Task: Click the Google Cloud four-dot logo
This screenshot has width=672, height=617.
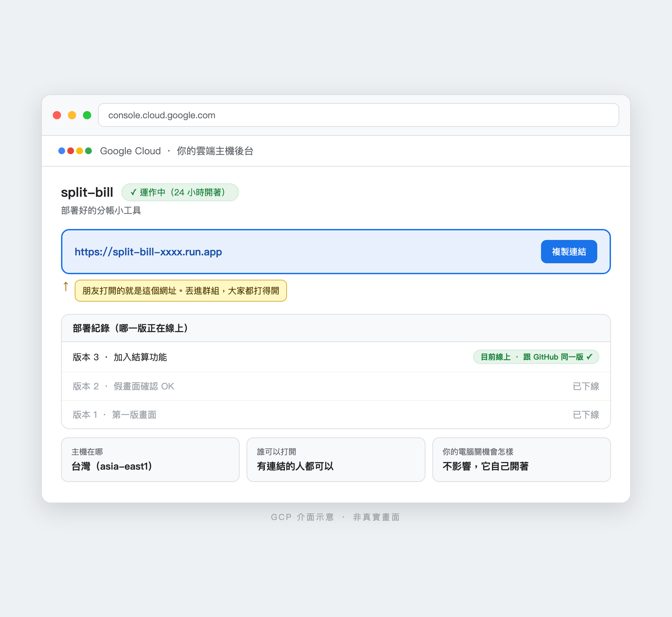Action: pyautogui.click(x=75, y=151)
